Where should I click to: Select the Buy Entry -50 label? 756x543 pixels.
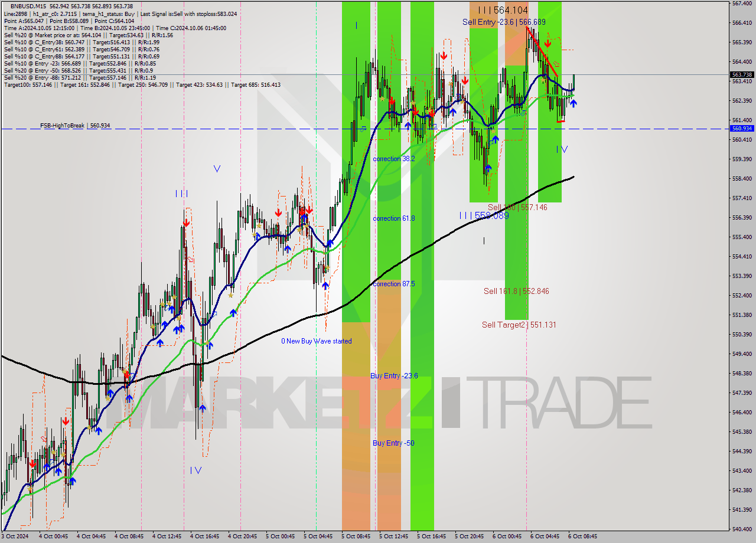(x=393, y=443)
